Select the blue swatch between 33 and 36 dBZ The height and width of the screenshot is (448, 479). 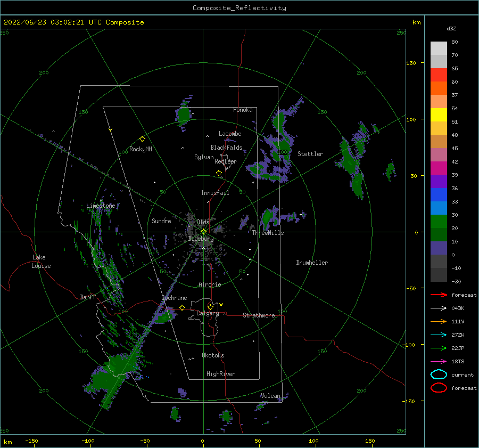(439, 195)
